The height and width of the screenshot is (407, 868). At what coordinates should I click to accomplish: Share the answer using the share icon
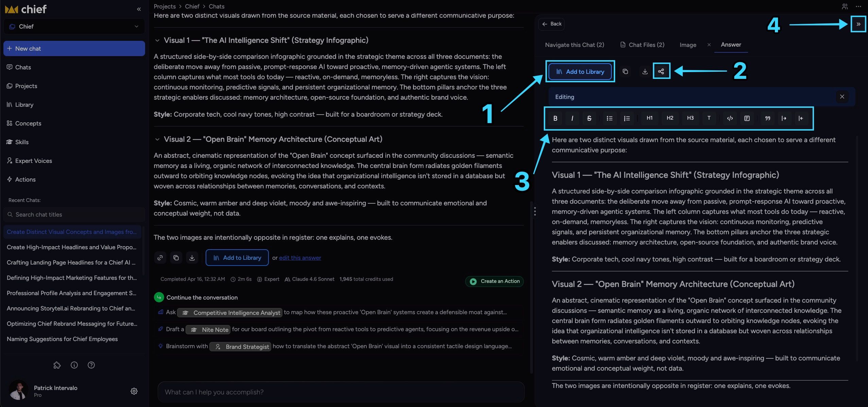pyautogui.click(x=661, y=71)
